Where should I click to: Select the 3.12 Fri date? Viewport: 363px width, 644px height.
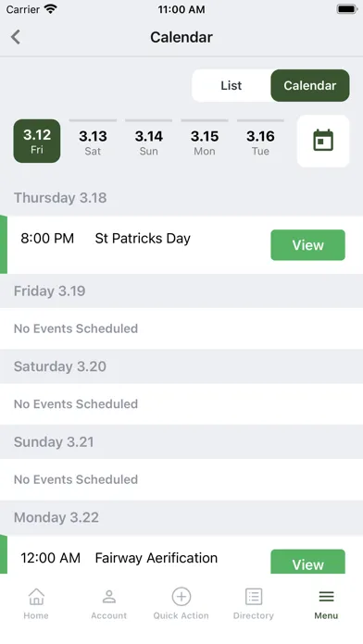pyautogui.click(x=37, y=141)
